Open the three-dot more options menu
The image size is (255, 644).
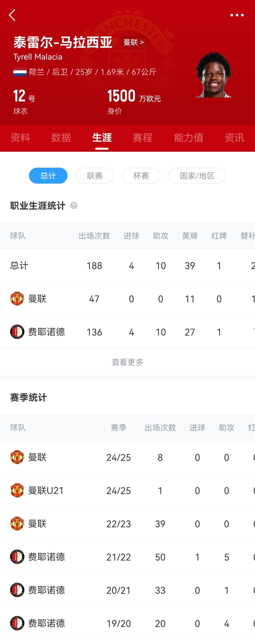coord(237,15)
